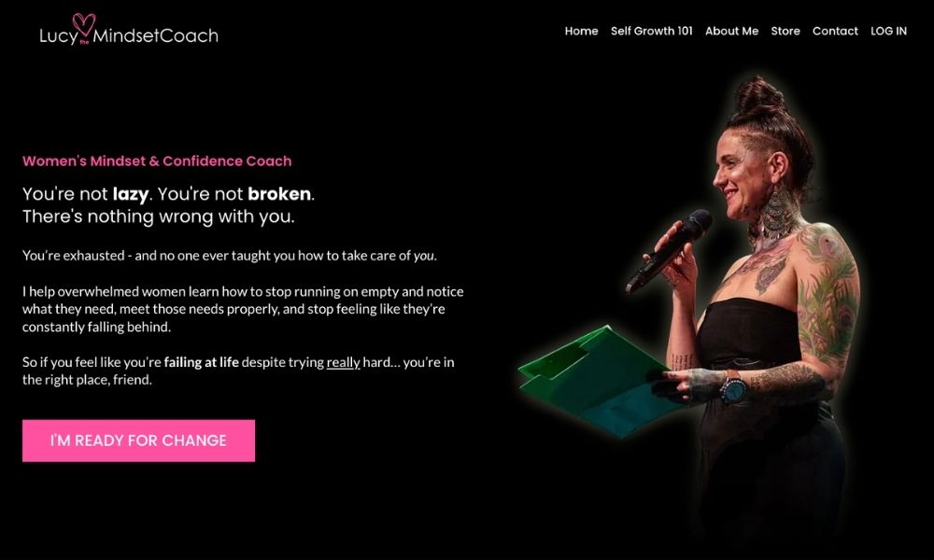Click the paragraph starting I help overwhelmed women

tap(243, 309)
